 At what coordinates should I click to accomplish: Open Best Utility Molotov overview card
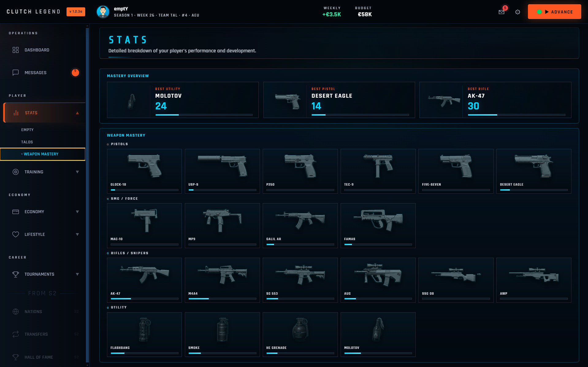183,100
